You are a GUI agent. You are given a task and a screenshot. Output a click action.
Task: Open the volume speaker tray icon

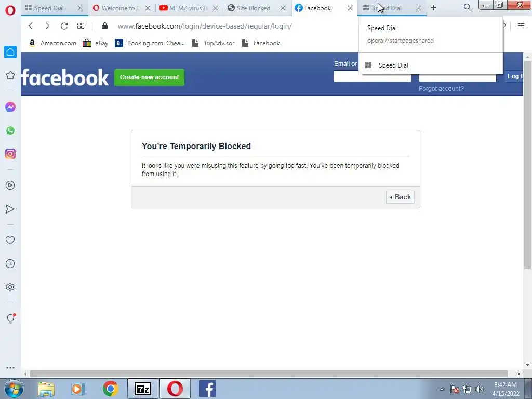(x=480, y=389)
